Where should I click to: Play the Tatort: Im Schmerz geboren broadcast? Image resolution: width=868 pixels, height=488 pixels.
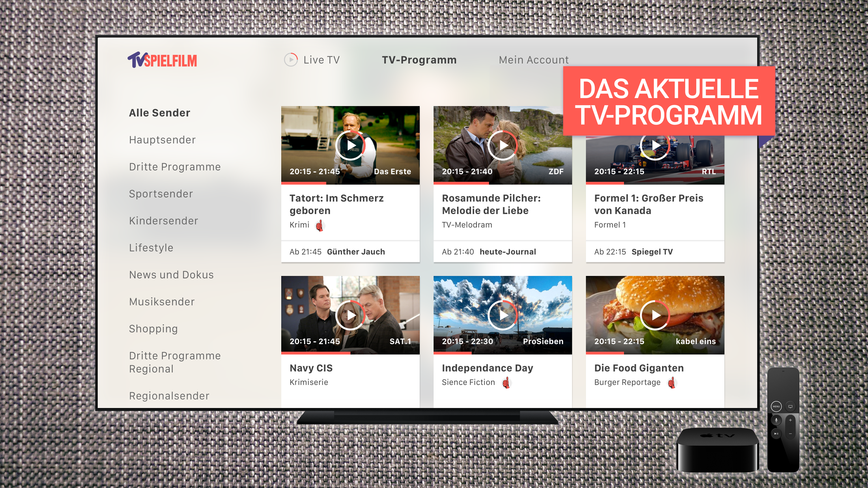tap(350, 145)
